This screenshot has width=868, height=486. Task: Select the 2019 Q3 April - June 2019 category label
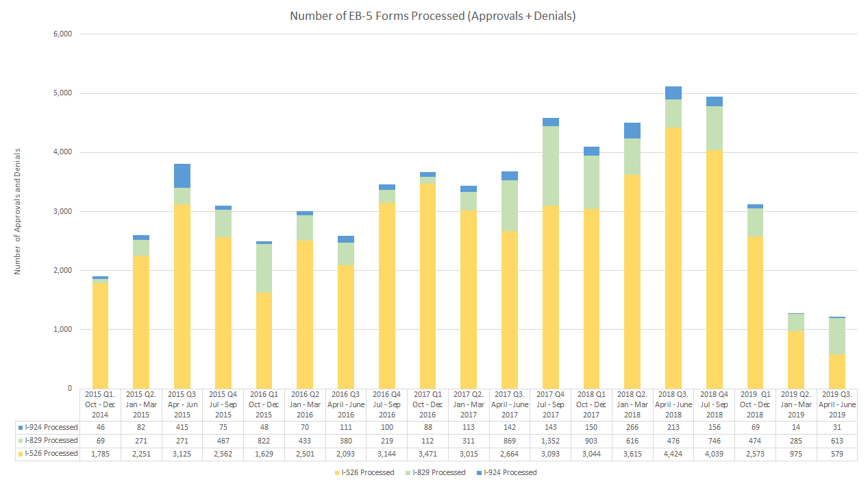[836, 404]
